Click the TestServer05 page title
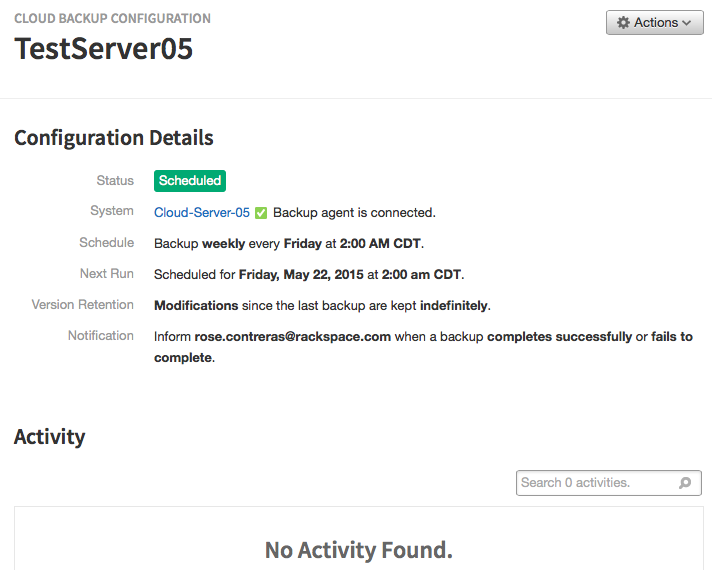This screenshot has width=712, height=570. point(104,49)
